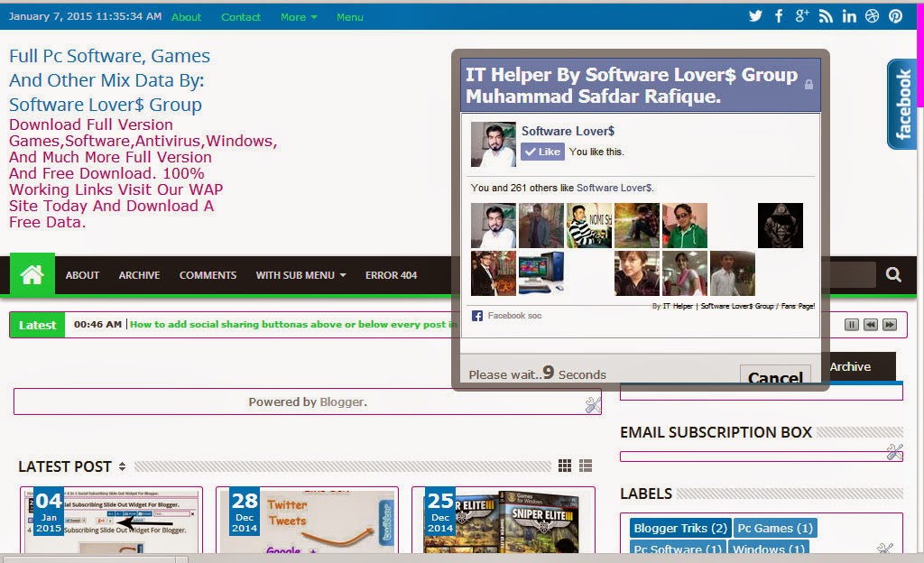Toggle the Like button for Software Lover$

(542, 152)
